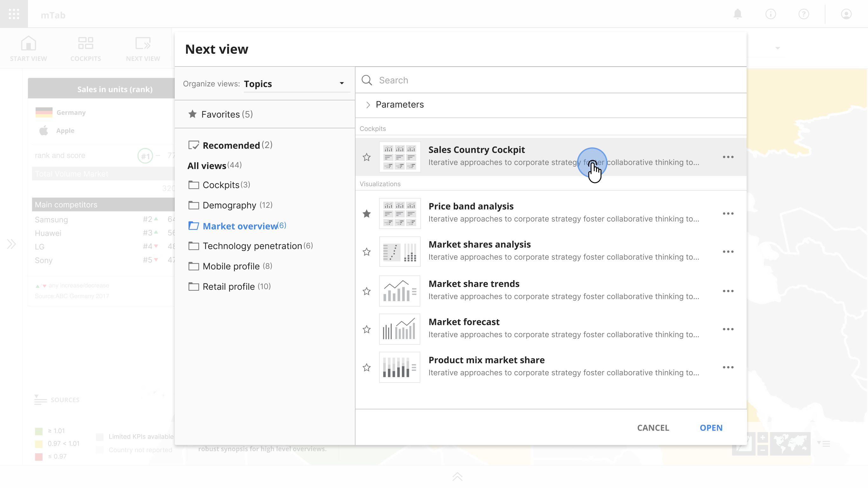Click Market forecast title text
The width and height of the screenshot is (868, 488).
coord(464,322)
